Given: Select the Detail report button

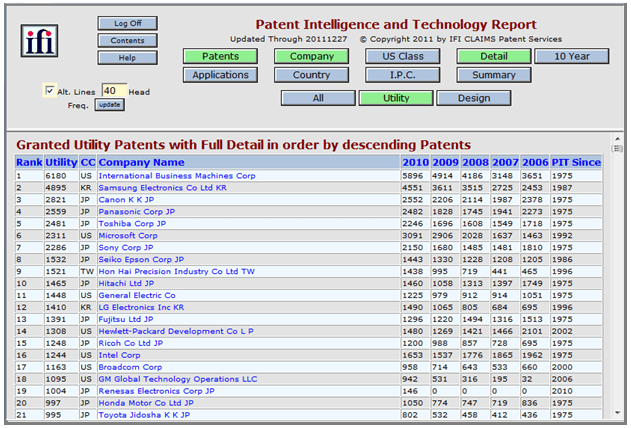Looking at the screenshot, I should (494, 56).
